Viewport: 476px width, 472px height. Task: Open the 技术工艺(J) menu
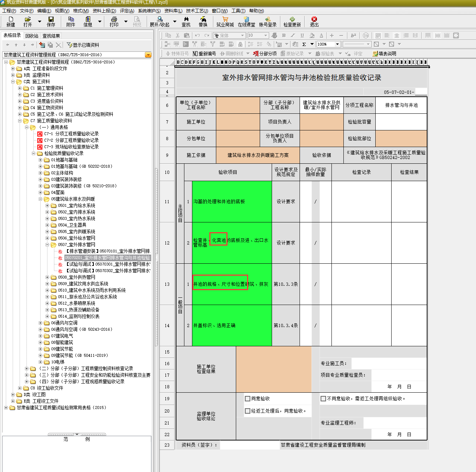pyautogui.click(x=197, y=11)
